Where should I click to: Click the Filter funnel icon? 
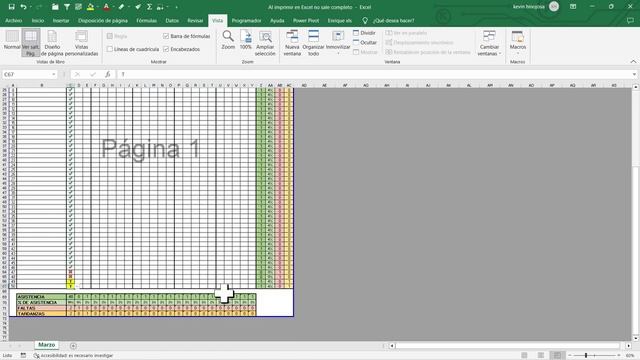click(x=67, y=7)
